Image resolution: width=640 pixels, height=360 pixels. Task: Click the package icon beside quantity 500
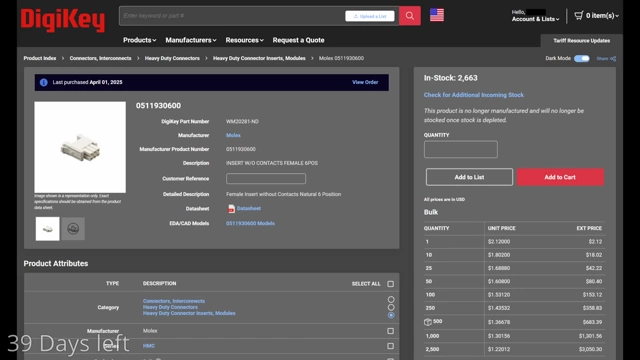click(x=427, y=322)
